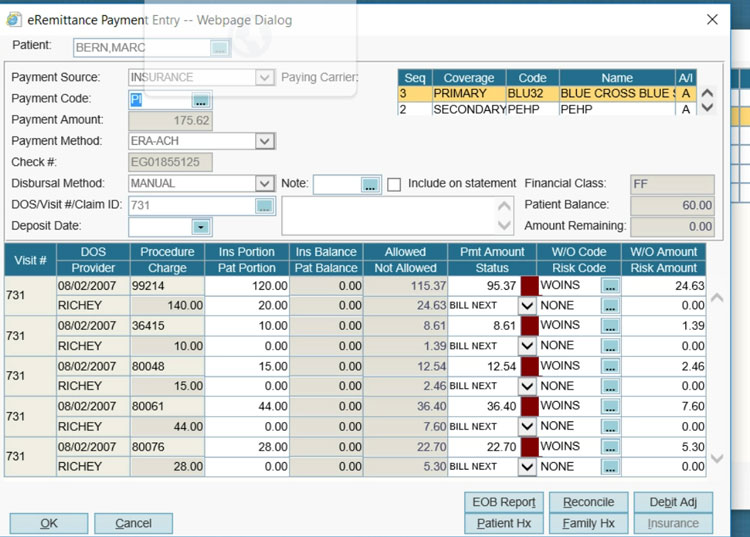Click the DOS/Visit #/Claim ID field showing 731
Screen dimensions: 750x537
192,206
